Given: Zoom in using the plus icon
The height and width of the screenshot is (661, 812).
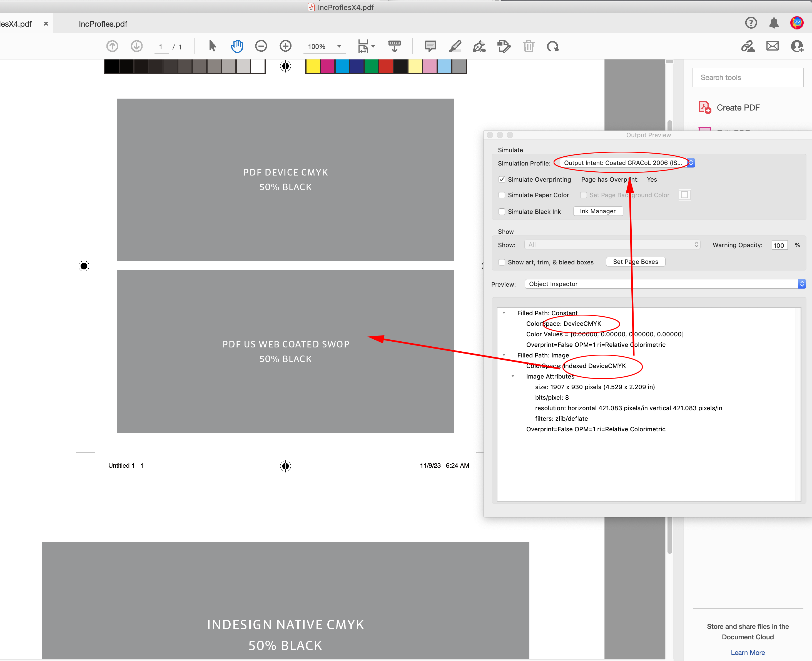Looking at the screenshot, I should pyautogui.click(x=285, y=46).
